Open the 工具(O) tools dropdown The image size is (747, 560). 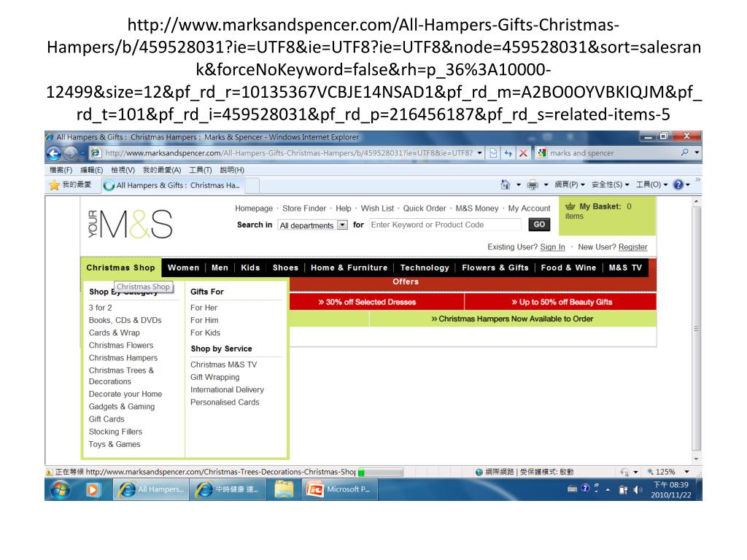point(651,184)
